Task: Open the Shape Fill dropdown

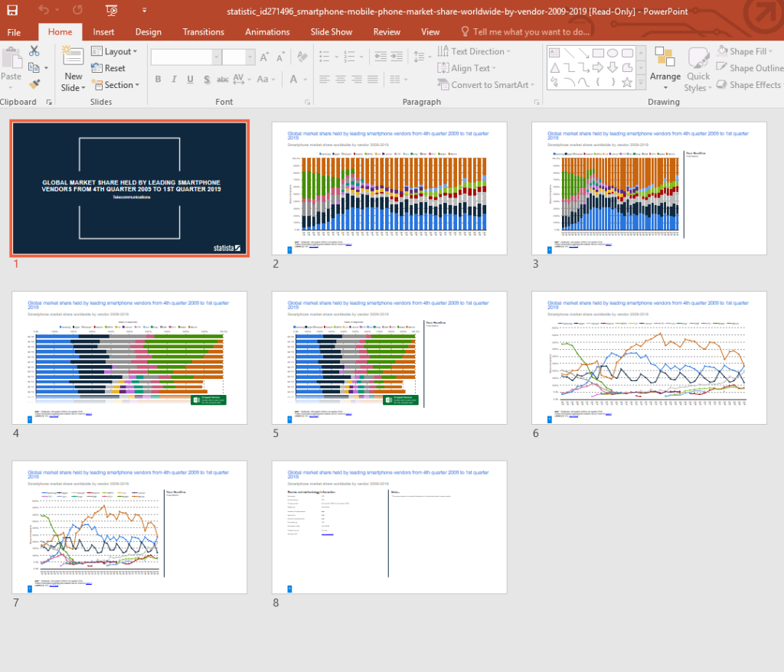Action: tap(746, 51)
